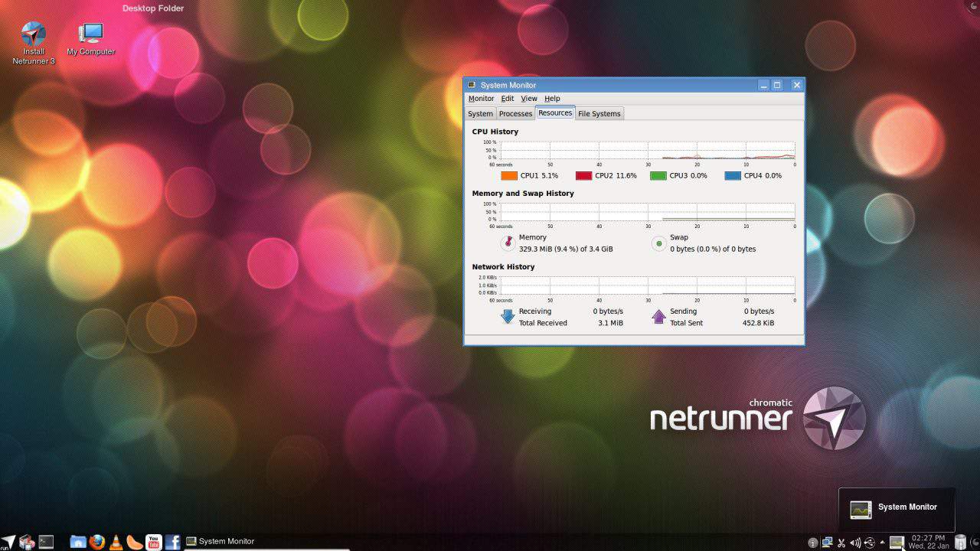Screen dimensions: 980x551
Task: Expand the hidden tray icons arrow
Action: click(x=882, y=541)
